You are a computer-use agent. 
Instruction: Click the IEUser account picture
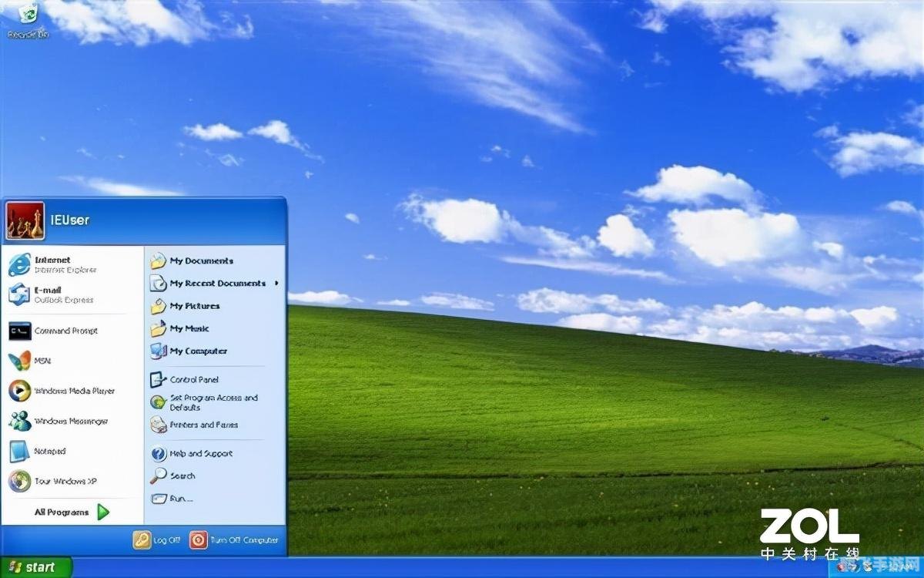pos(24,219)
